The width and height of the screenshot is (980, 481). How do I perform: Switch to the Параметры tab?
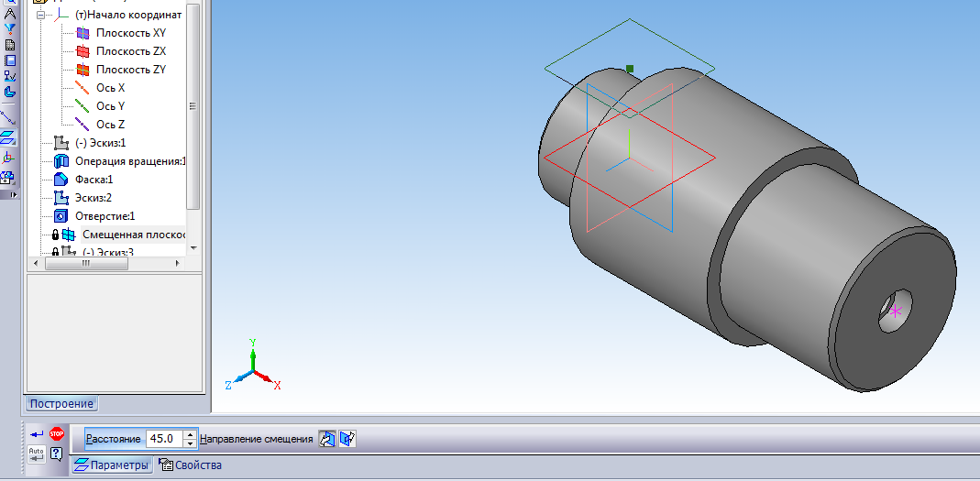112,465
